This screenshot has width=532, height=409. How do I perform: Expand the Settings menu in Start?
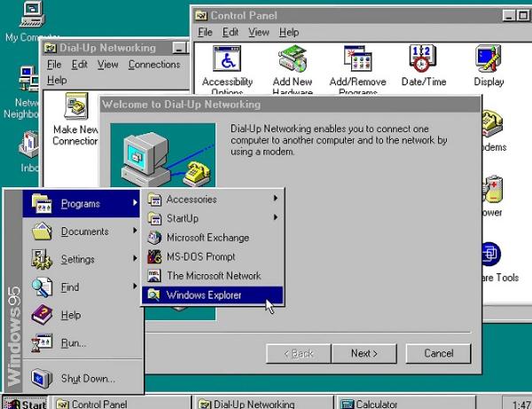pyautogui.click(x=78, y=260)
